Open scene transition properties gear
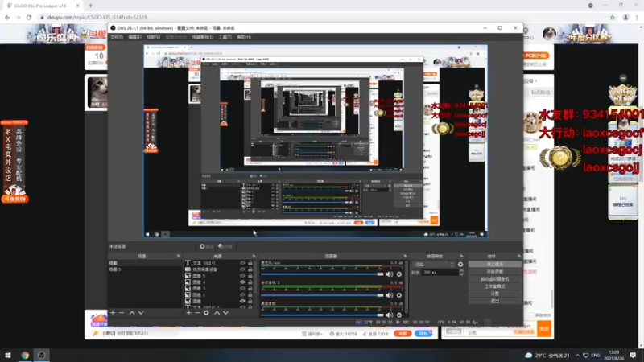The image size is (644, 362). pos(460,265)
